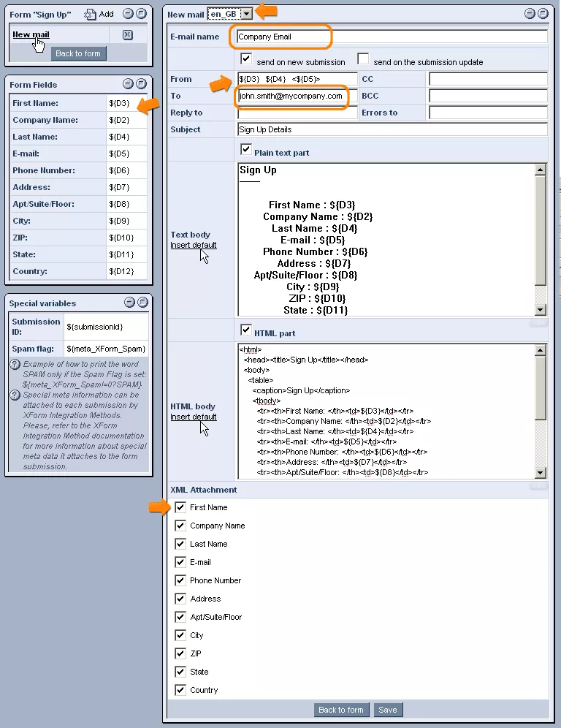Toggle the HTML part checkbox
This screenshot has width=561, height=728.
point(246,330)
